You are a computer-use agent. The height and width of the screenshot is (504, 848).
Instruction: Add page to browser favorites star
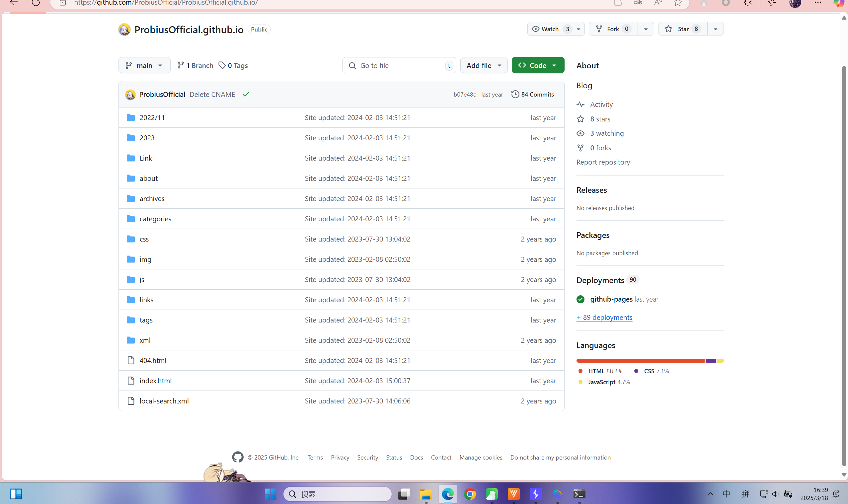coord(677,3)
